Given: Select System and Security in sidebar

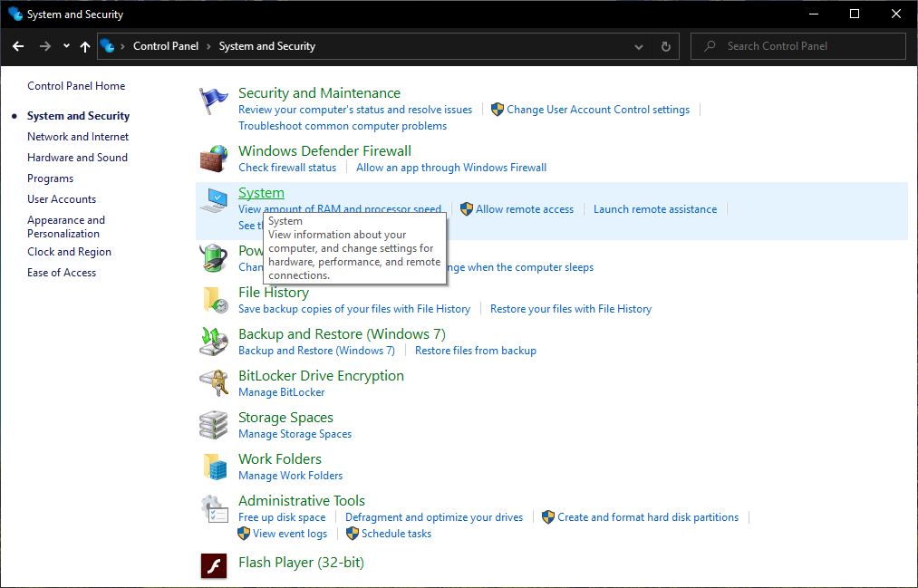Looking at the screenshot, I should click(x=79, y=116).
